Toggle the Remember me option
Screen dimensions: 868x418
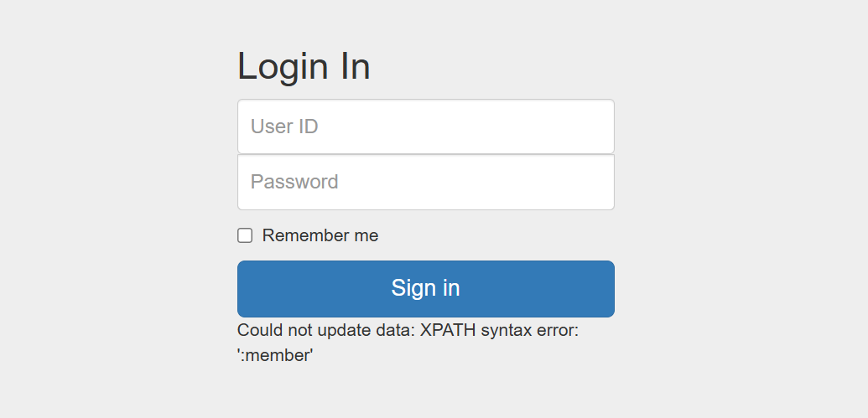[x=245, y=235]
